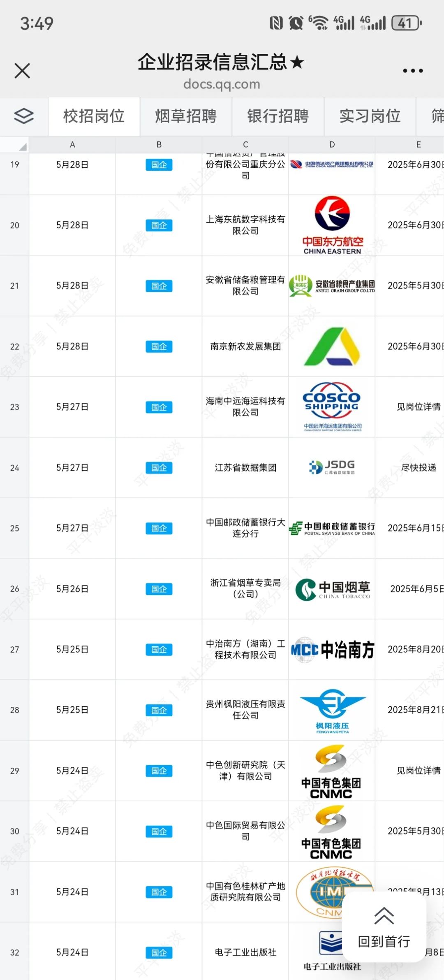Select cell 南京新农发展集团

[245, 346]
